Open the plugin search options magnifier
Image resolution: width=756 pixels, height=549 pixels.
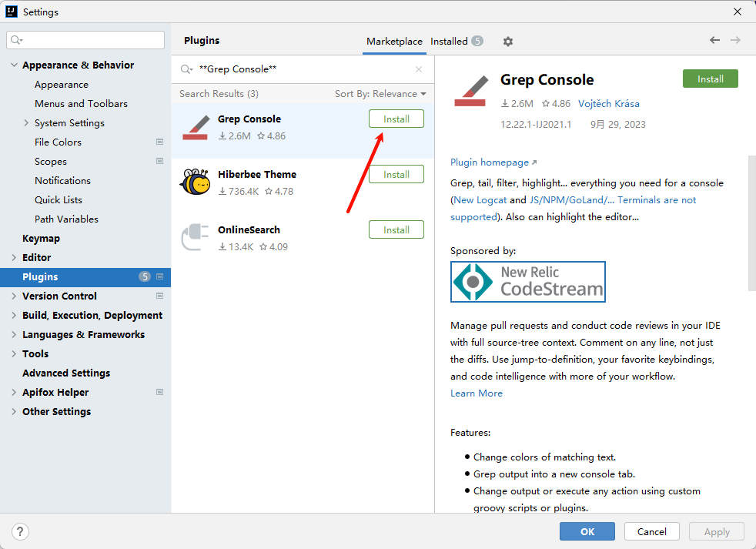point(186,69)
